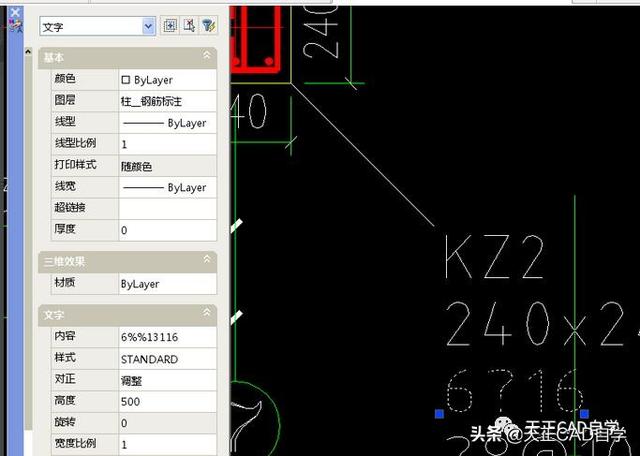Select the 颜色 ByLayer value
This screenshot has width=640, height=456.
coord(167,80)
